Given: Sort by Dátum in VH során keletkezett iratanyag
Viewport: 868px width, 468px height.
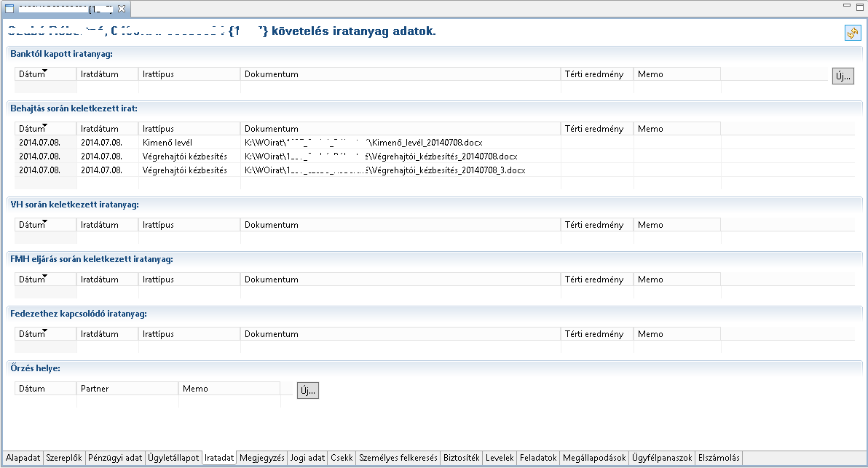Looking at the screenshot, I should (x=33, y=225).
